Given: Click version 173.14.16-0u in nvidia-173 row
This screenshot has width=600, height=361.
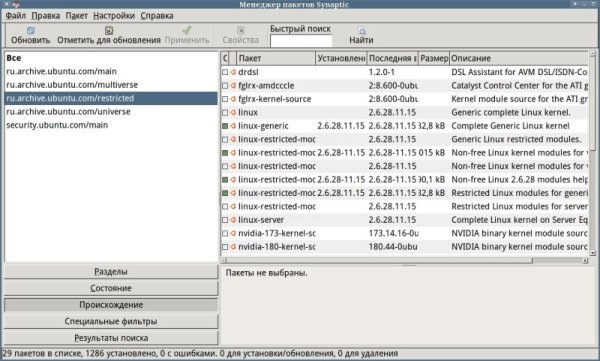Looking at the screenshot, I should point(393,233).
